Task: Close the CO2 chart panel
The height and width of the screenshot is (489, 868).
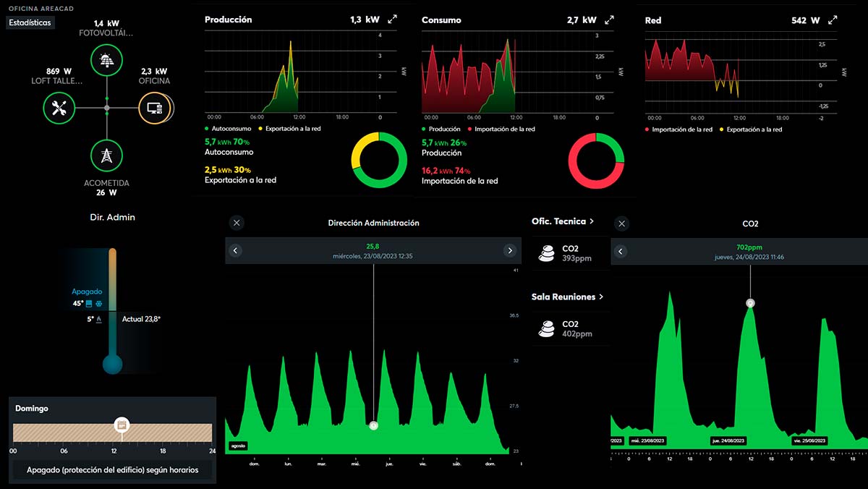Action: tap(621, 224)
